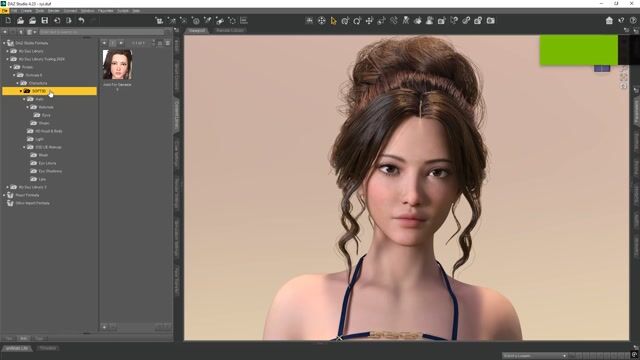This screenshot has width=640, height=360.
Task: Click the align icon ending the create toolbar
Action: click(244, 20)
